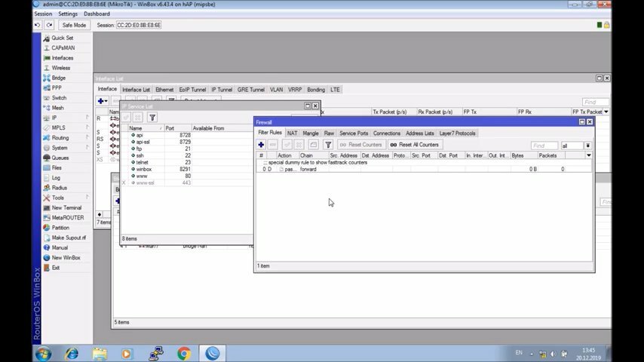Open Radius from the sidebar
This screenshot has width=644, height=362.
tap(59, 187)
